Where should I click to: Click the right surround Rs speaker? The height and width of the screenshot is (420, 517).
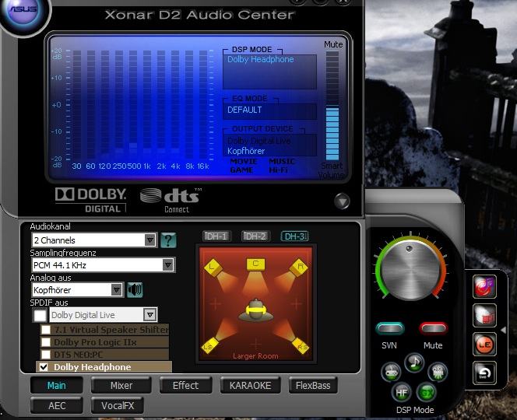pyautogui.click(x=301, y=345)
